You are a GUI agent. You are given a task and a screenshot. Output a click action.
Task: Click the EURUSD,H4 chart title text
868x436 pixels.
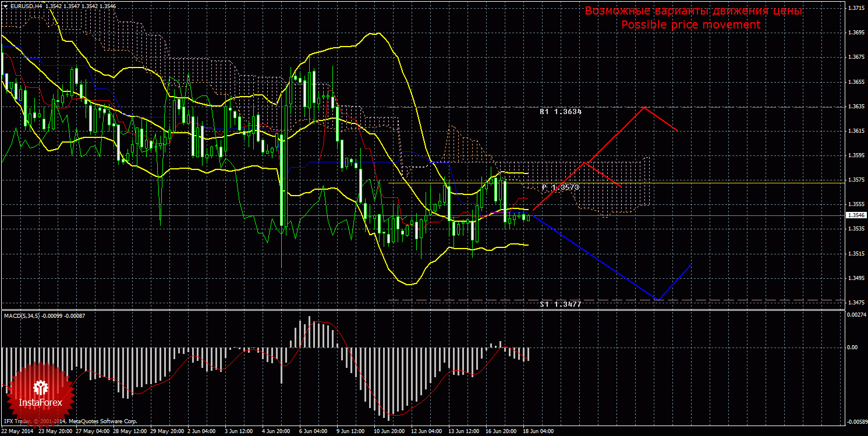point(27,5)
